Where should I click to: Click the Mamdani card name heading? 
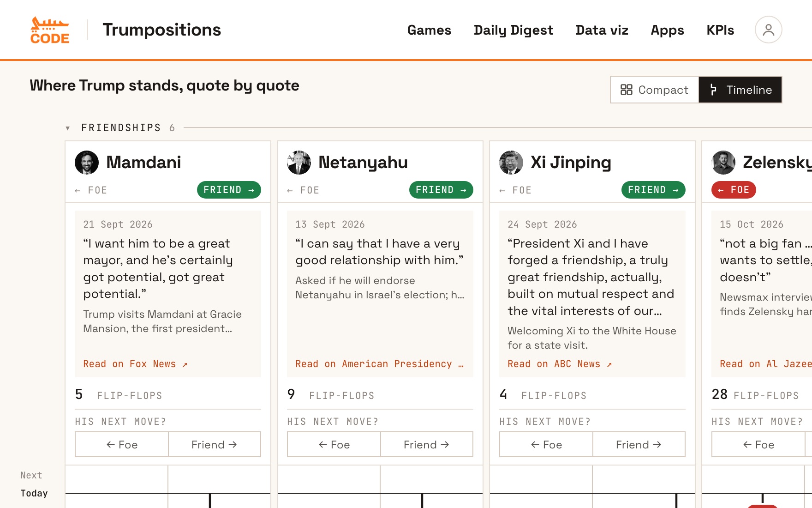(143, 163)
